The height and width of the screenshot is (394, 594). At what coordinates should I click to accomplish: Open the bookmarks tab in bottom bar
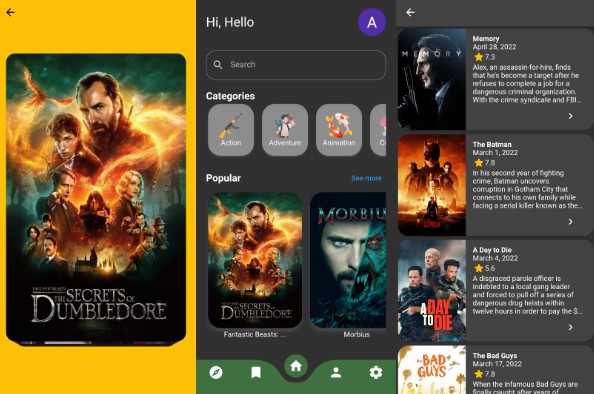[x=256, y=372]
